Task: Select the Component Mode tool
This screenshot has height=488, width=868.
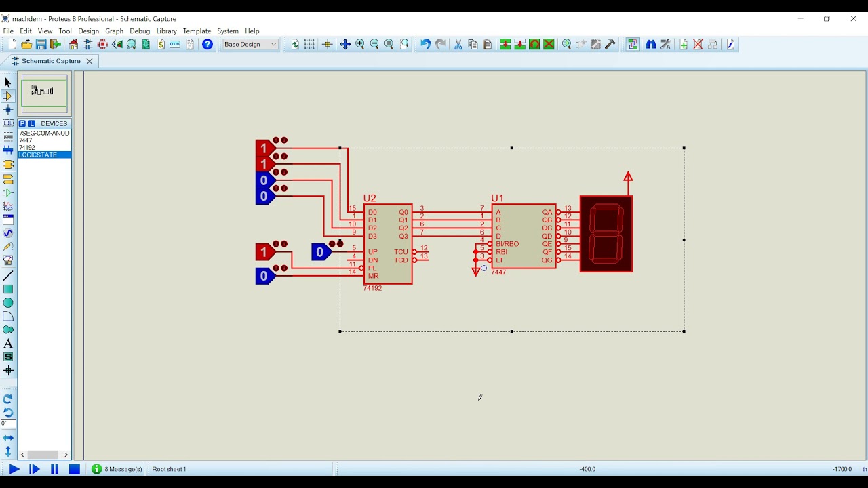Action: pos(8,96)
